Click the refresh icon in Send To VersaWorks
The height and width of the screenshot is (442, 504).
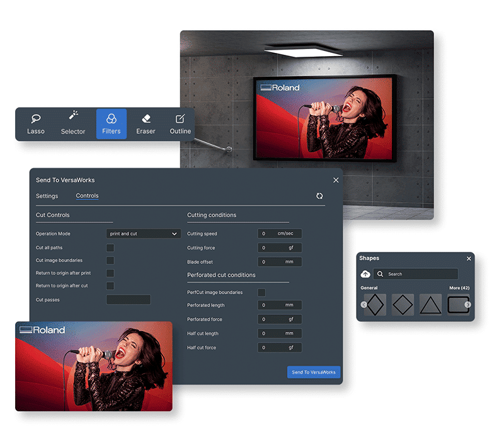coord(320,196)
